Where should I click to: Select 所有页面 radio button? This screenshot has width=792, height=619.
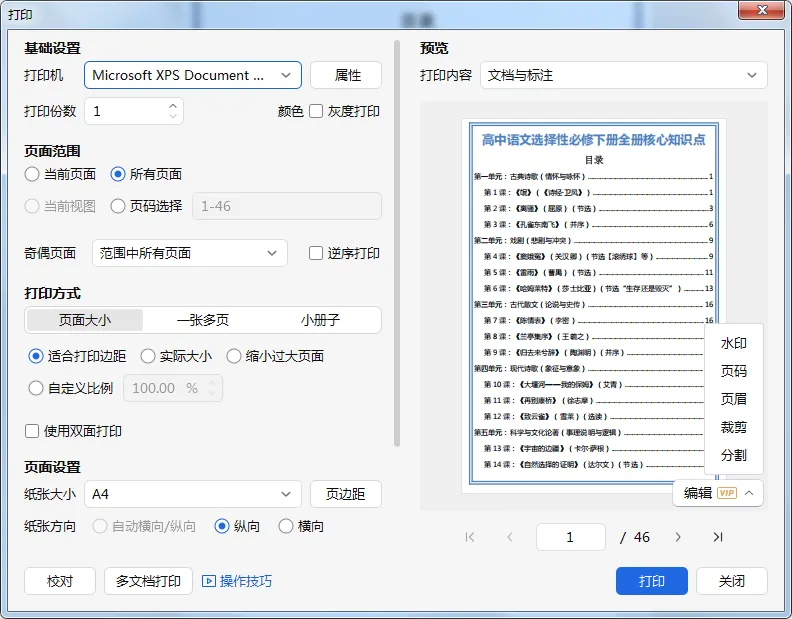click(118, 174)
